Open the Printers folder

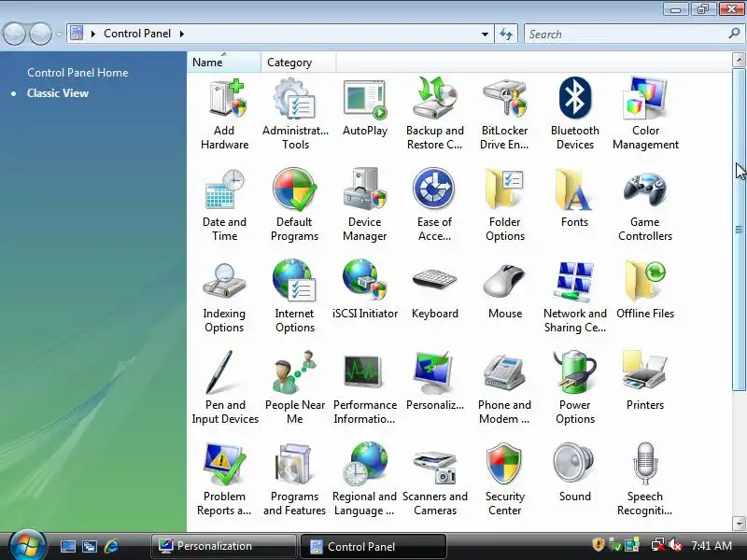click(x=645, y=382)
